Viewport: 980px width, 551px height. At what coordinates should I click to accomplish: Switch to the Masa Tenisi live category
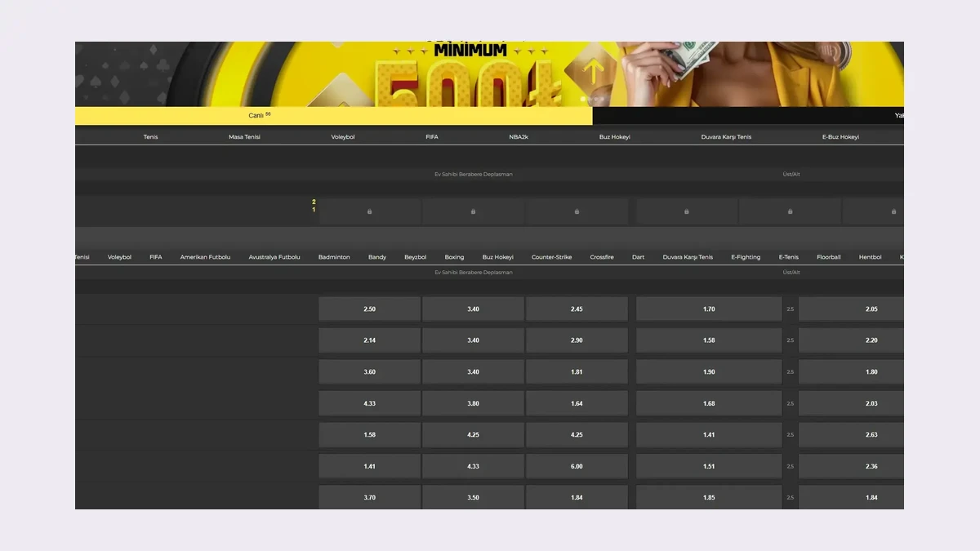coord(244,137)
